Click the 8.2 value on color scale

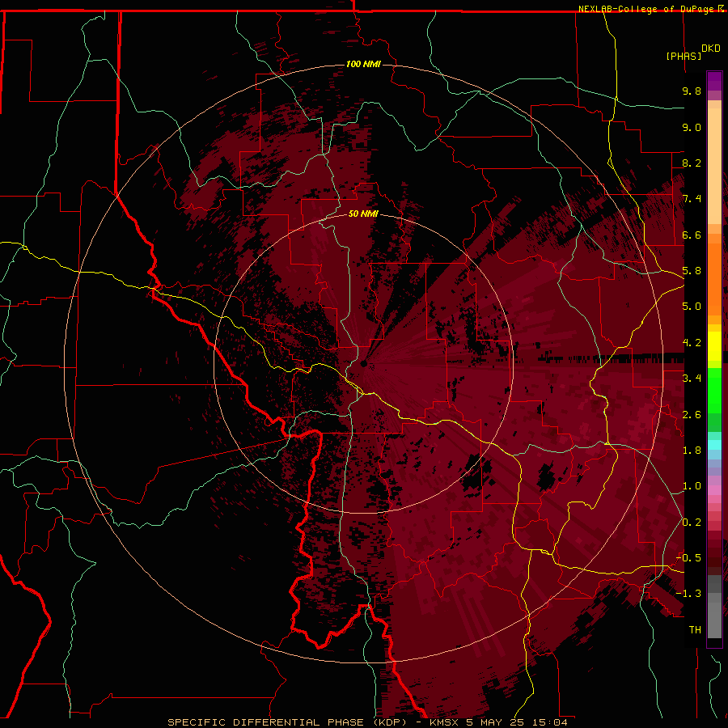tap(692, 163)
